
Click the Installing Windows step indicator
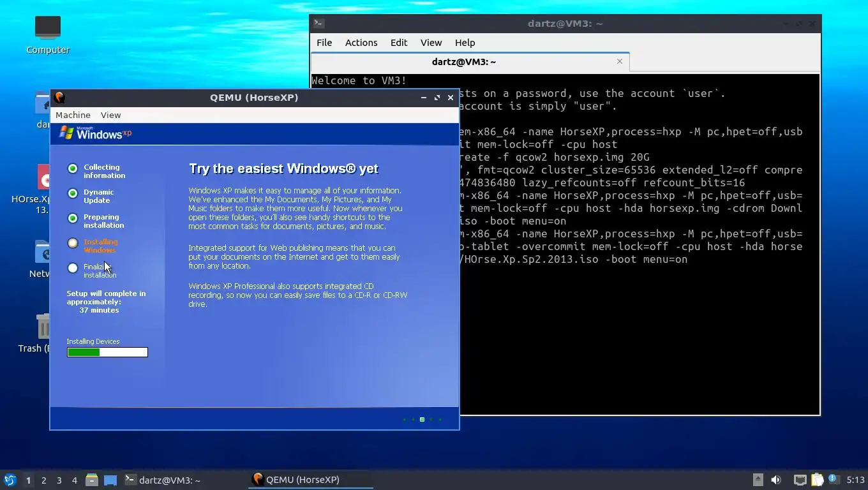pos(73,243)
